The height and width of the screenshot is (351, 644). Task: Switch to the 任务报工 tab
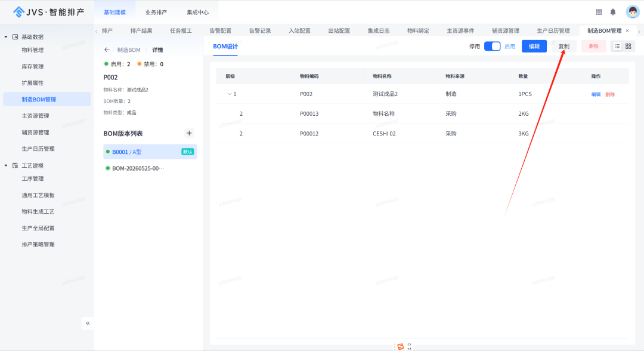point(181,30)
